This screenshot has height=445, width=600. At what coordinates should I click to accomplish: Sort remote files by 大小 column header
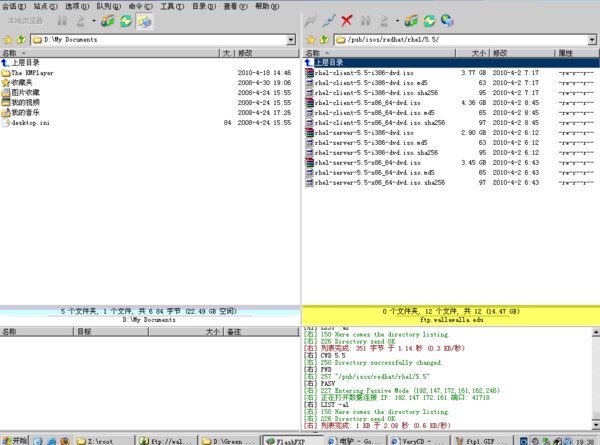click(476, 52)
